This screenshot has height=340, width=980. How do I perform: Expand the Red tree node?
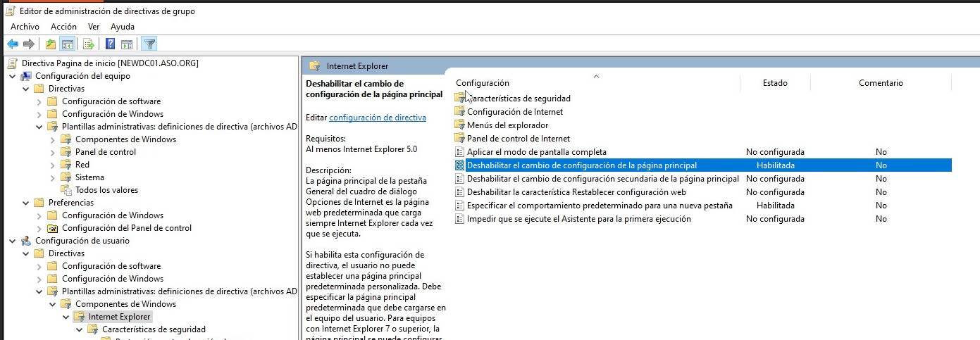click(x=53, y=165)
